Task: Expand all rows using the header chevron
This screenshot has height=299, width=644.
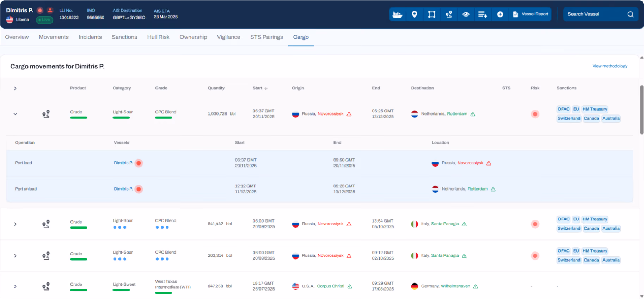Action: click(15, 88)
